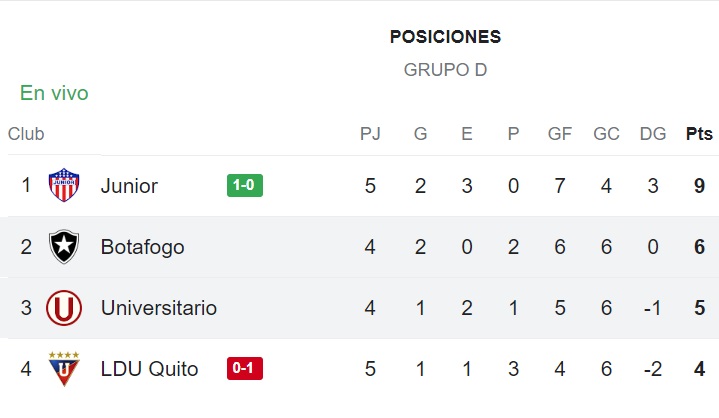The image size is (719, 418).
Task: Click the Pts column header
Action: pos(699,134)
